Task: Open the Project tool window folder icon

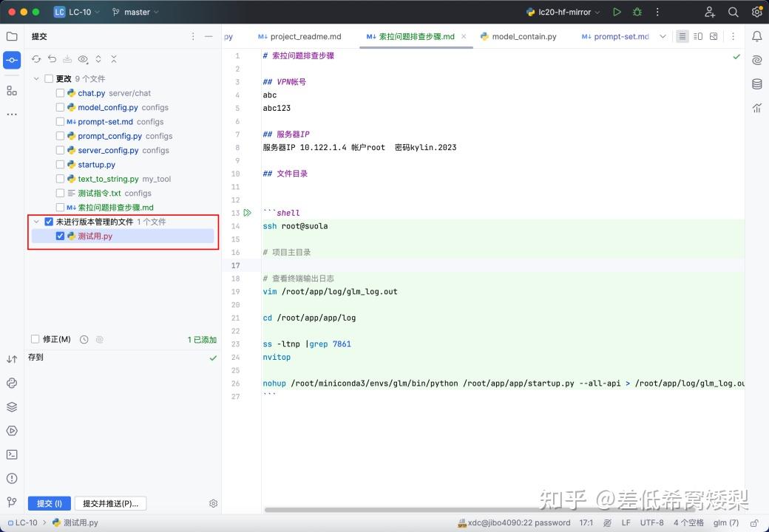Action: [x=12, y=36]
